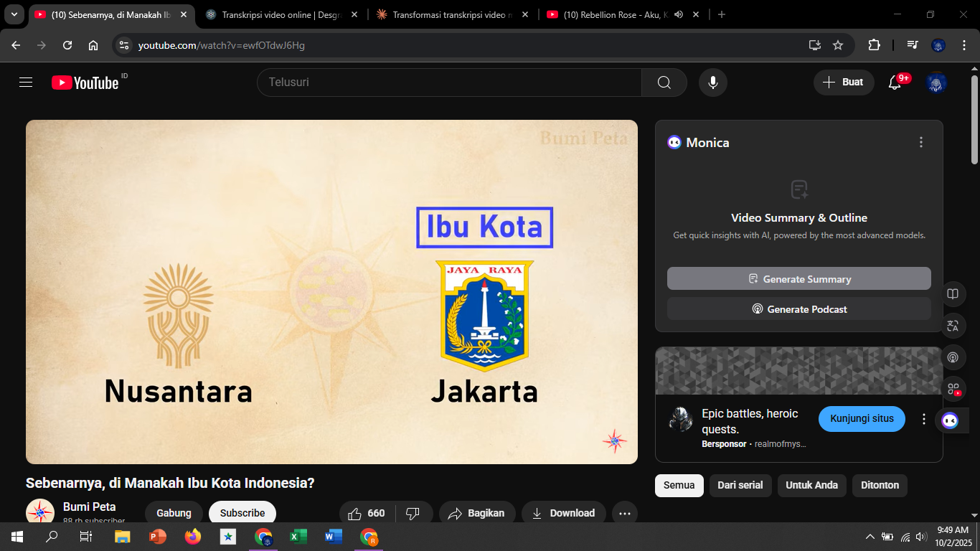Click the search magnifier button

664,83
